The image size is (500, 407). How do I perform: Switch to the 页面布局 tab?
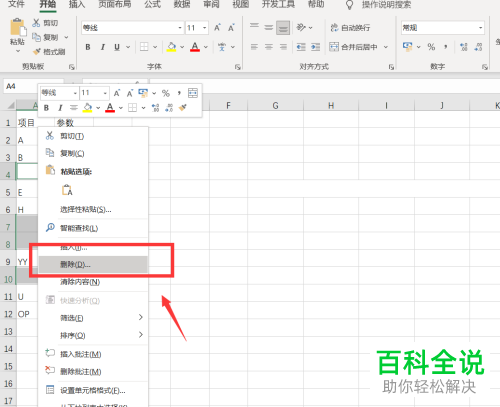tap(115, 4)
